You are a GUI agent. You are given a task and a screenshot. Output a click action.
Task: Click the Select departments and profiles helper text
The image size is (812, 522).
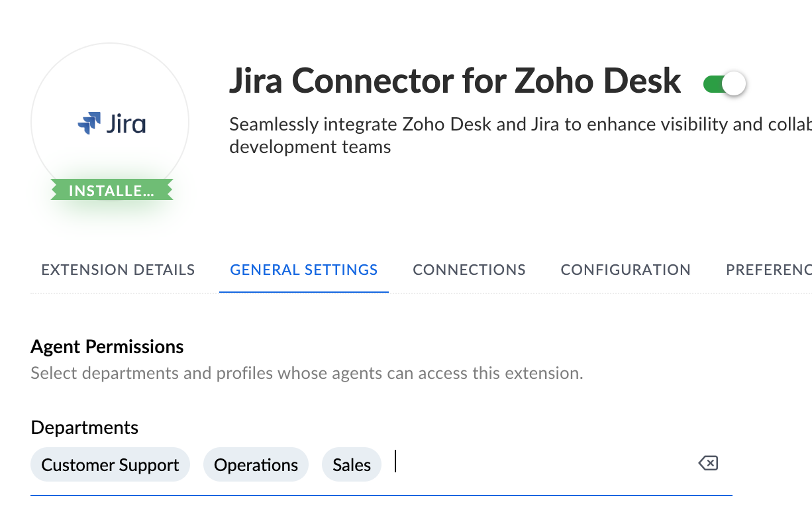(307, 373)
